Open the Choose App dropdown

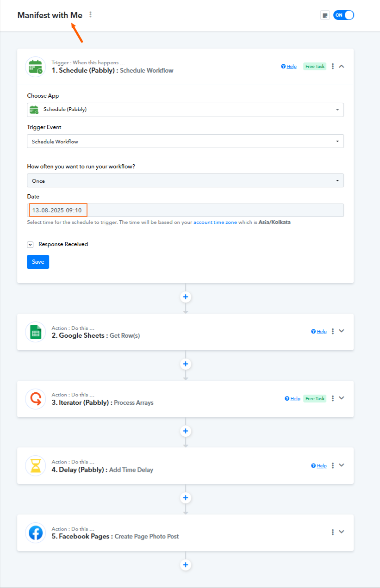pyautogui.click(x=185, y=110)
